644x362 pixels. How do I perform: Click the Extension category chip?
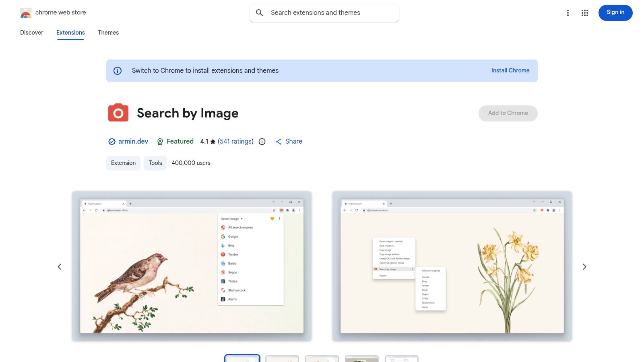point(123,163)
